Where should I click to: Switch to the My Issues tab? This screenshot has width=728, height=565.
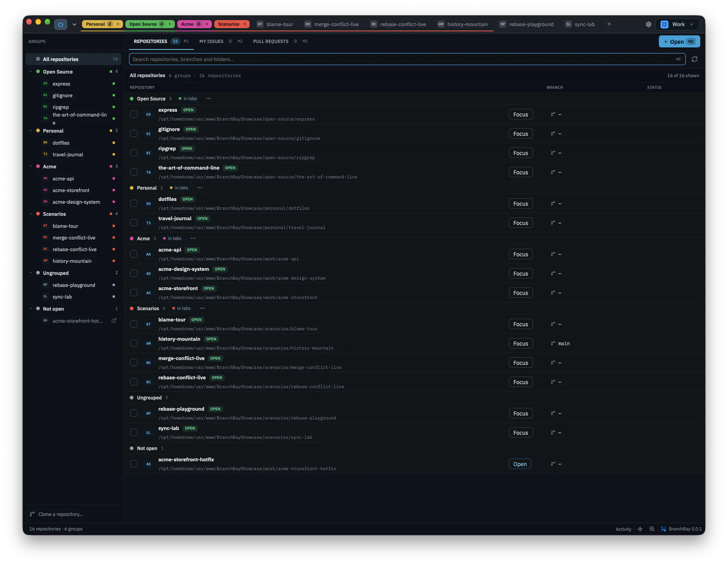221,41
